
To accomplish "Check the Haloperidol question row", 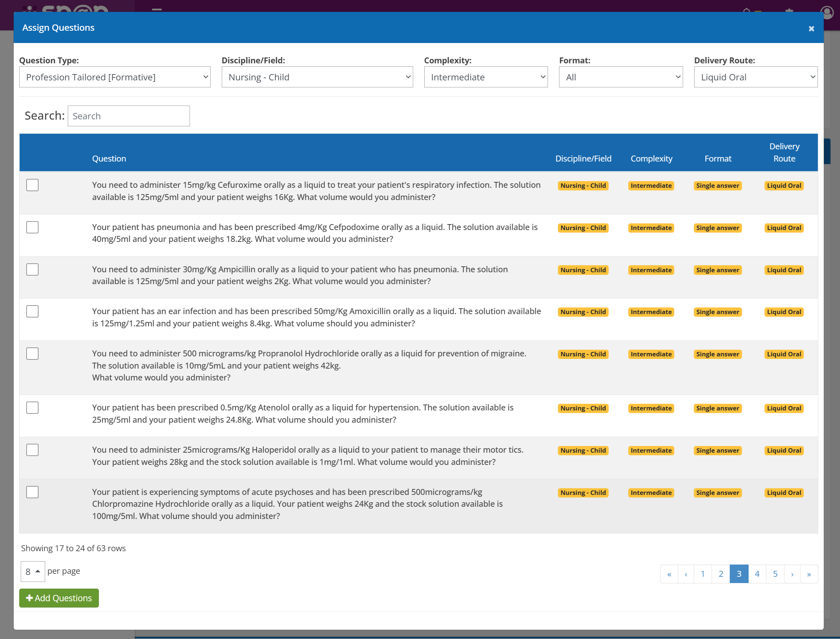I will click(x=32, y=450).
